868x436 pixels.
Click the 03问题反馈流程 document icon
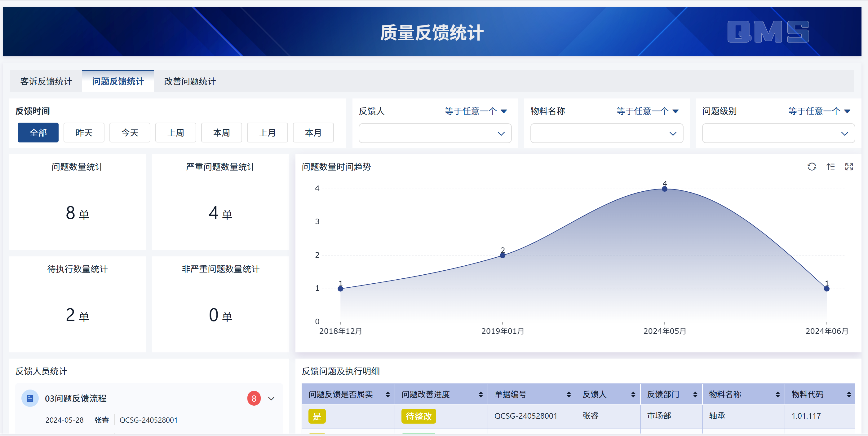tap(30, 398)
